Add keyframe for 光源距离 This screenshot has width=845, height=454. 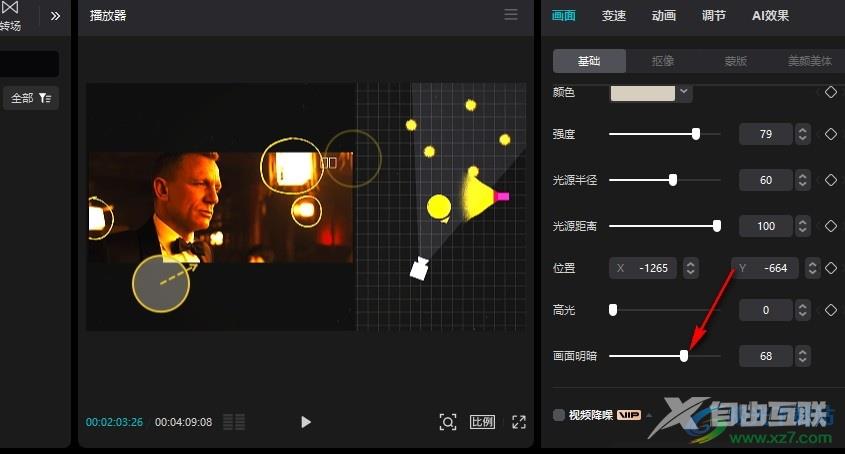(x=830, y=226)
